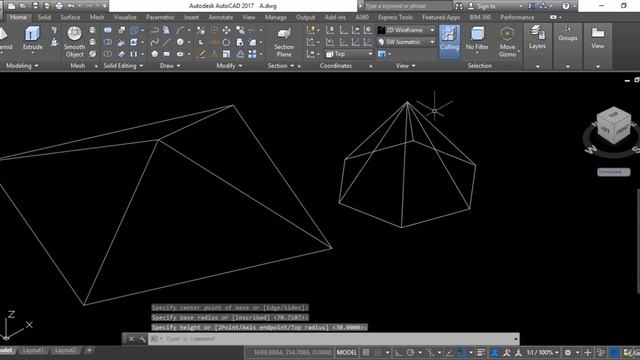Close the command line with X icon

click(131, 339)
